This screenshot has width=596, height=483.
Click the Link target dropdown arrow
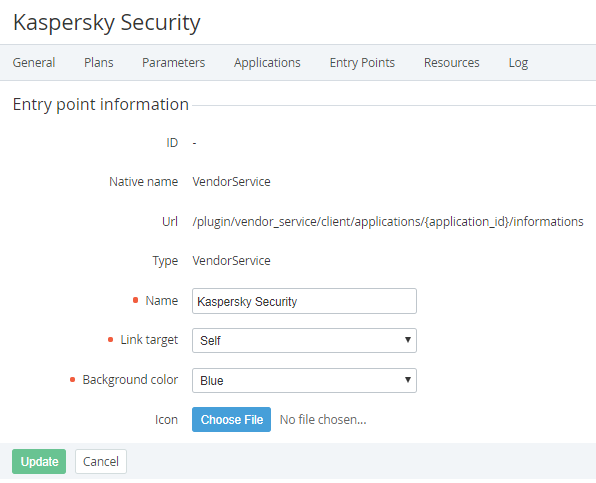[408, 340]
